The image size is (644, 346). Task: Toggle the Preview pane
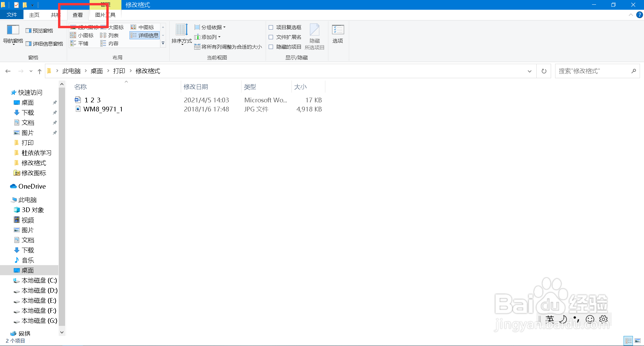coord(39,31)
